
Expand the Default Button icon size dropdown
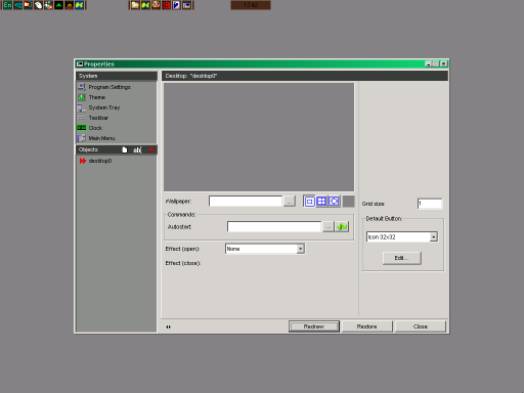(433, 237)
